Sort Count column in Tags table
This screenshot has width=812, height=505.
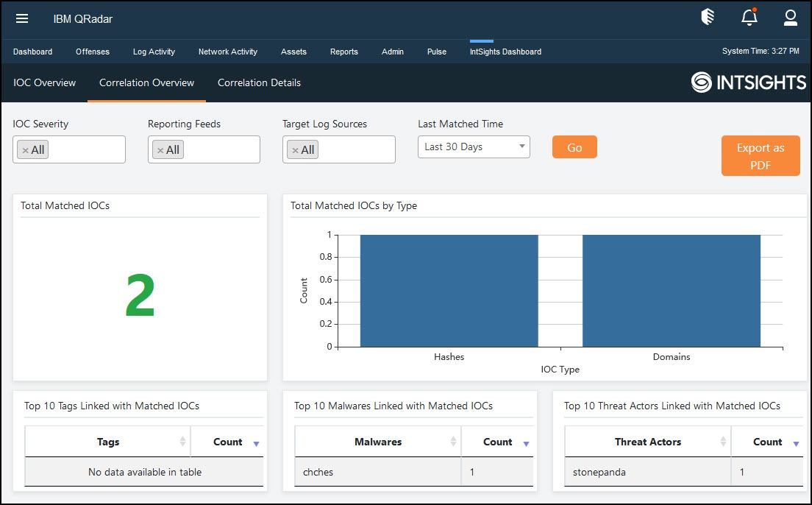point(227,442)
